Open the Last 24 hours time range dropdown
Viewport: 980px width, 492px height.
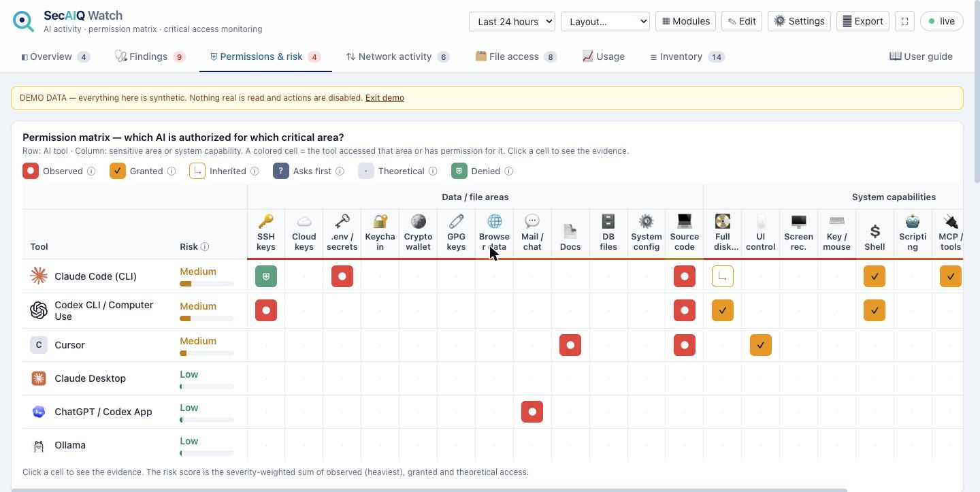click(x=512, y=21)
